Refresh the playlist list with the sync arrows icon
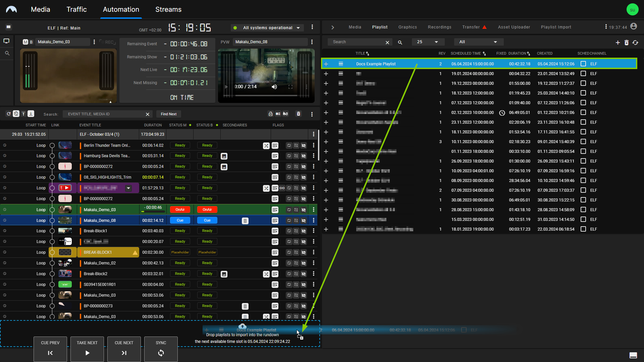644x362 pixels. pos(635,43)
